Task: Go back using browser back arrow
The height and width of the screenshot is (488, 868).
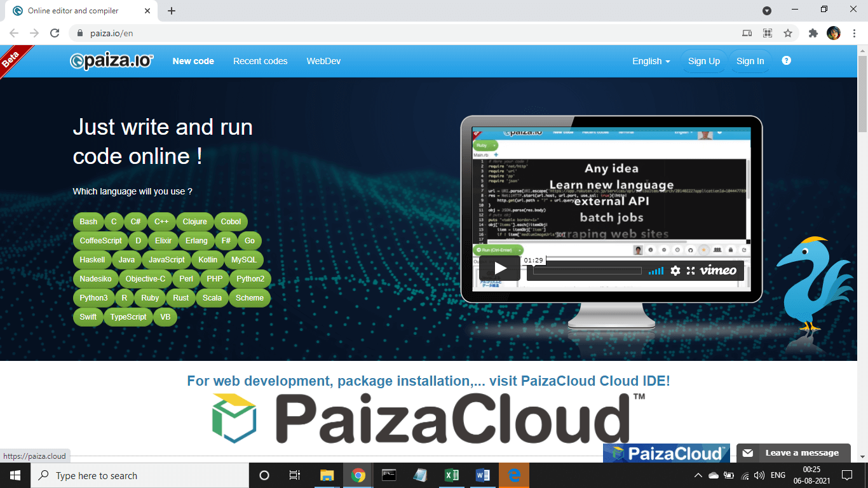Action: click(14, 33)
